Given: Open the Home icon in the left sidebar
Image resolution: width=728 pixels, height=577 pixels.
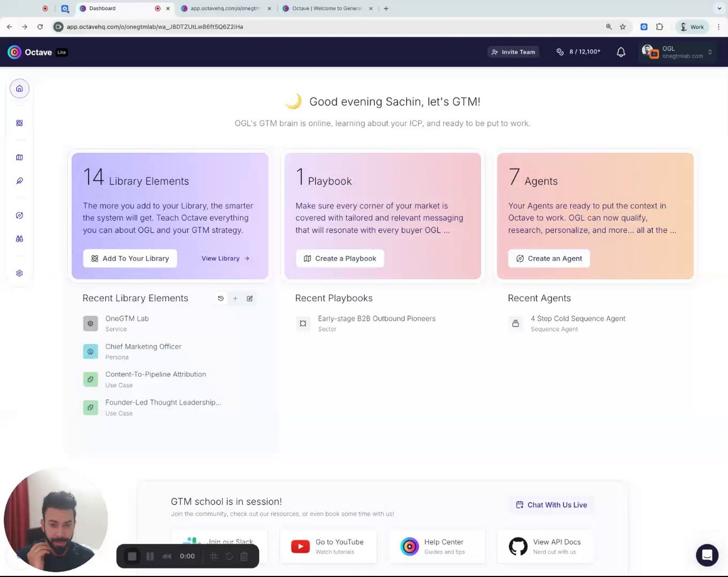Looking at the screenshot, I should [x=19, y=88].
